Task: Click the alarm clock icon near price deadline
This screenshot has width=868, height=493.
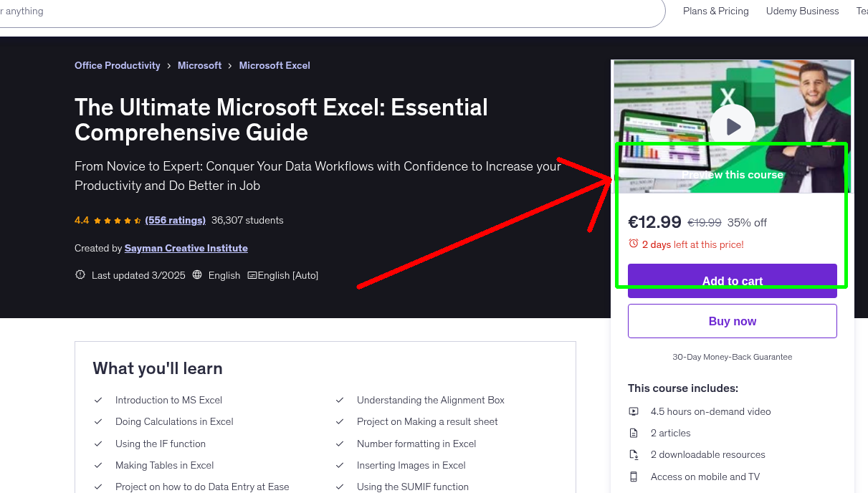Action: (634, 244)
